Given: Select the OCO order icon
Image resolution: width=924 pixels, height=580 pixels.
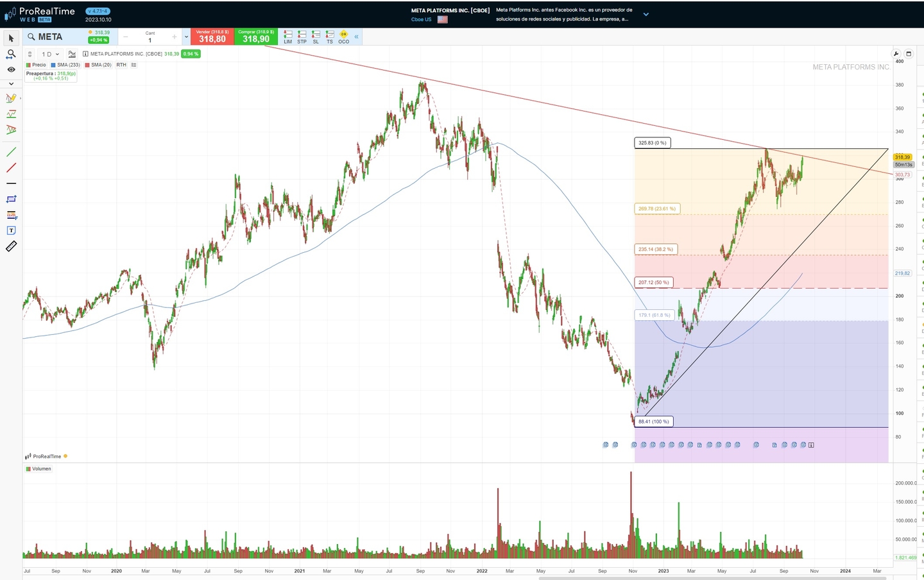Looking at the screenshot, I should (344, 37).
